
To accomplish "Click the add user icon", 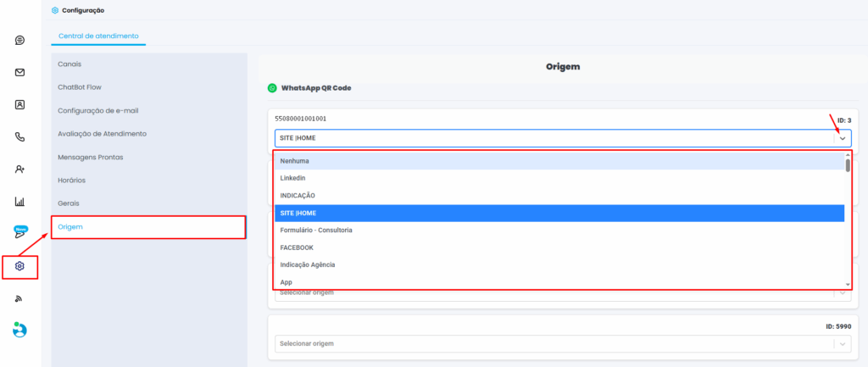I will pyautogui.click(x=19, y=169).
